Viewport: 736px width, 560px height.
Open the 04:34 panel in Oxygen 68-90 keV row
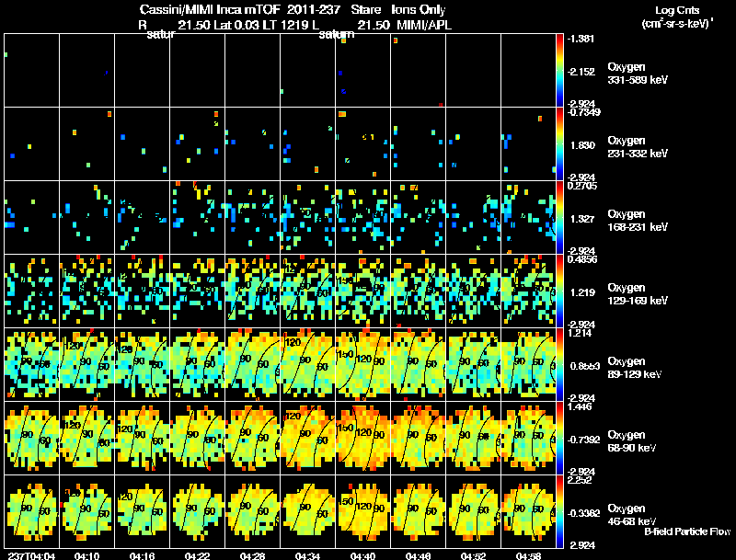tap(308, 438)
